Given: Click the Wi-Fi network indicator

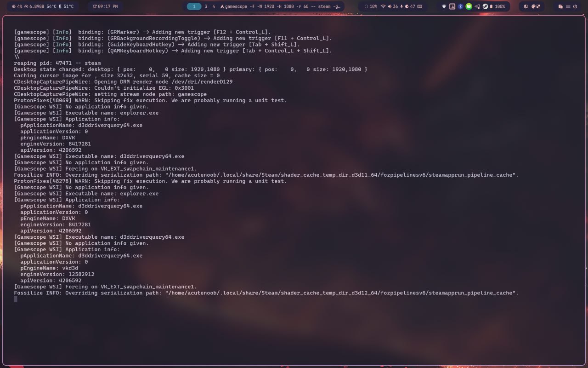Looking at the screenshot, I should pyautogui.click(x=383, y=6).
